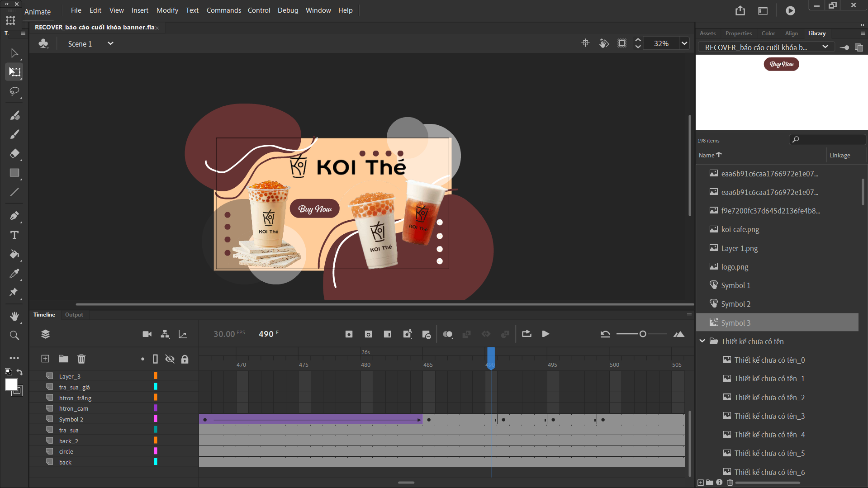Open the layer depth graph icon
Viewport: 868px width, 488px height.
(183, 334)
